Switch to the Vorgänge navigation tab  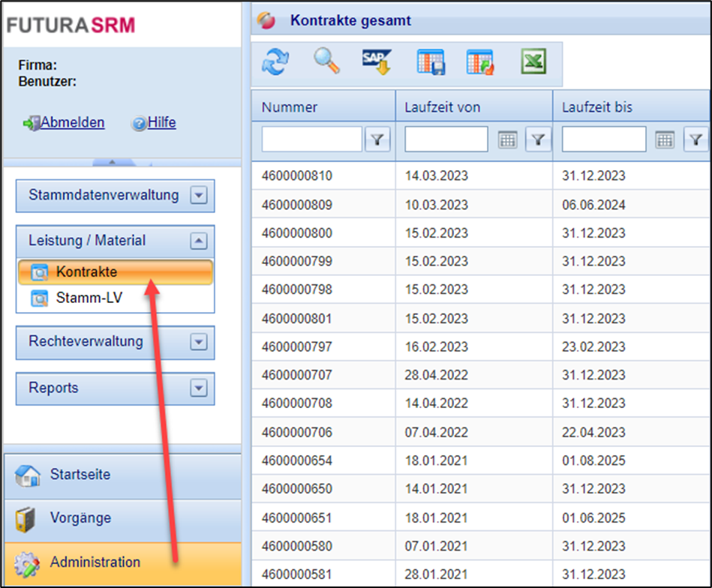(80, 518)
